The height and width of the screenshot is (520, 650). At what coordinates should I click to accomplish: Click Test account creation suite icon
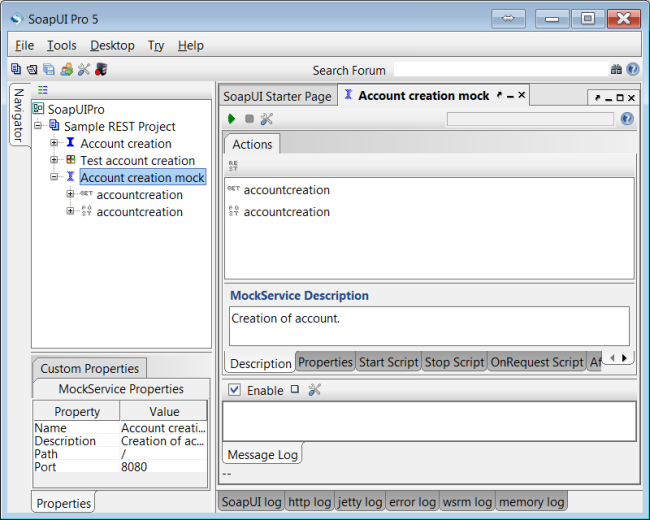(71, 159)
